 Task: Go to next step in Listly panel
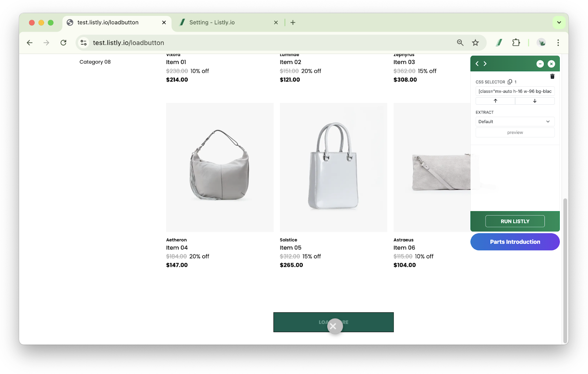485,64
